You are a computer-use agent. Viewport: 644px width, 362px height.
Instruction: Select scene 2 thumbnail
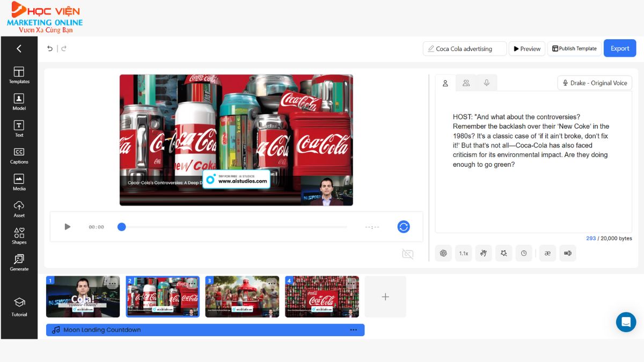163,297
